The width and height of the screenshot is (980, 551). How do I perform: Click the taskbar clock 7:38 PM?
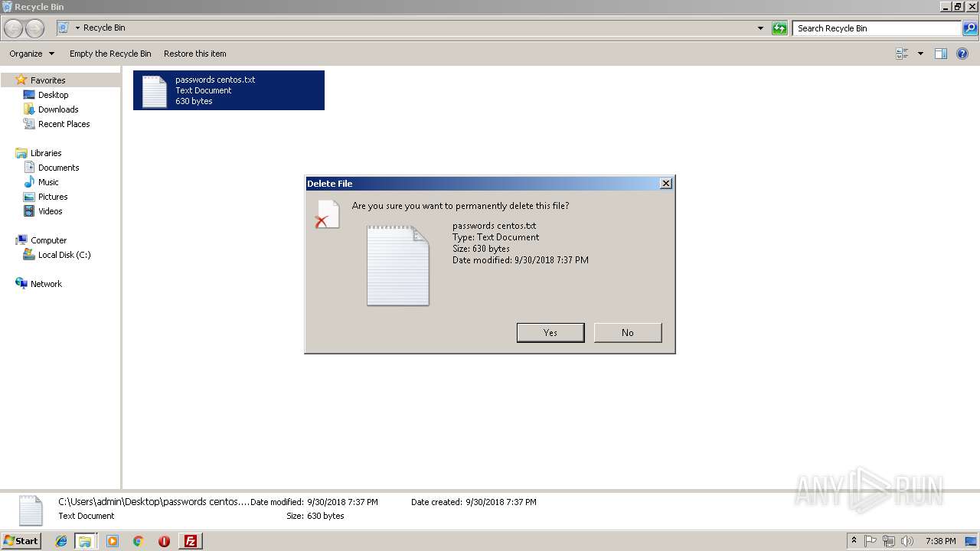940,541
